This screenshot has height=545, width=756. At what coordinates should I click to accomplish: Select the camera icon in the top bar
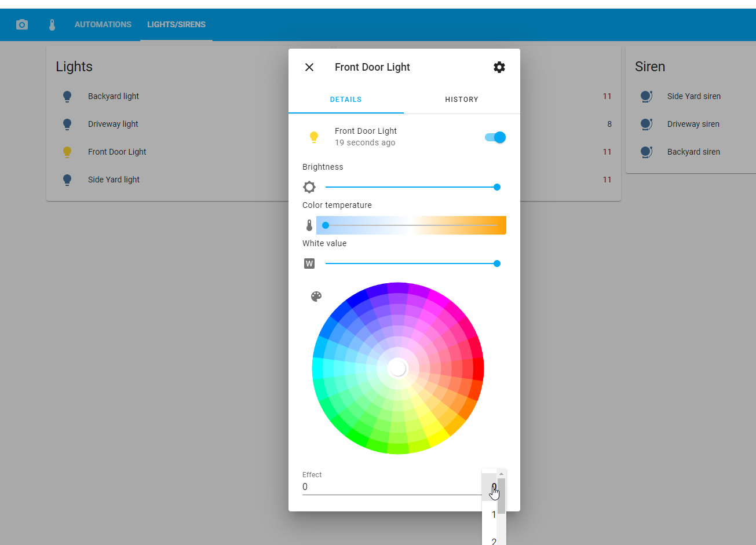21,24
